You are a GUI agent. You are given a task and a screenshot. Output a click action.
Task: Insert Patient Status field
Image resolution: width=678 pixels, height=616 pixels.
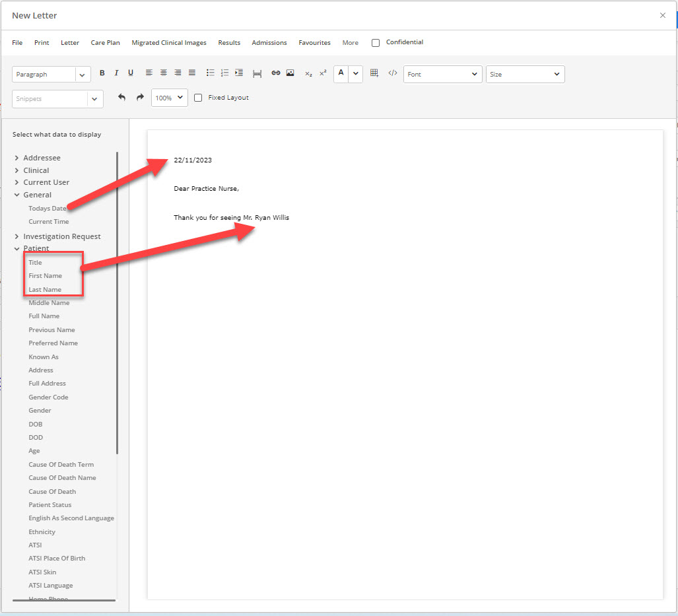pos(50,505)
